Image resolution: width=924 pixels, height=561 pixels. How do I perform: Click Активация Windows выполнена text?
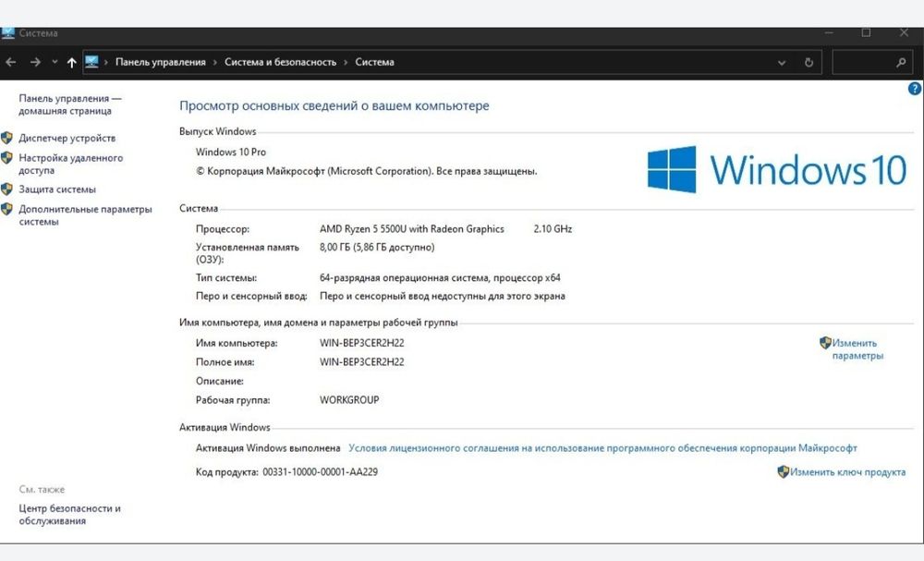pyautogui.click(x=268, y=448)
